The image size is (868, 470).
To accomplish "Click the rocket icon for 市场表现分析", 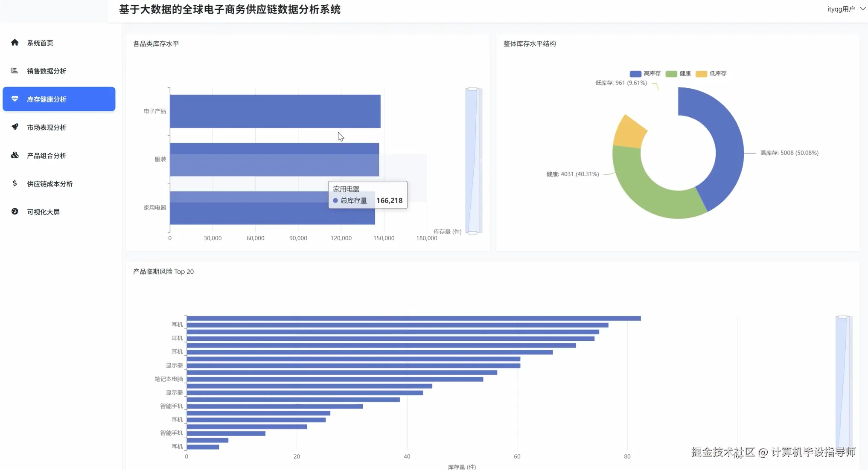I will click(15, 127).
